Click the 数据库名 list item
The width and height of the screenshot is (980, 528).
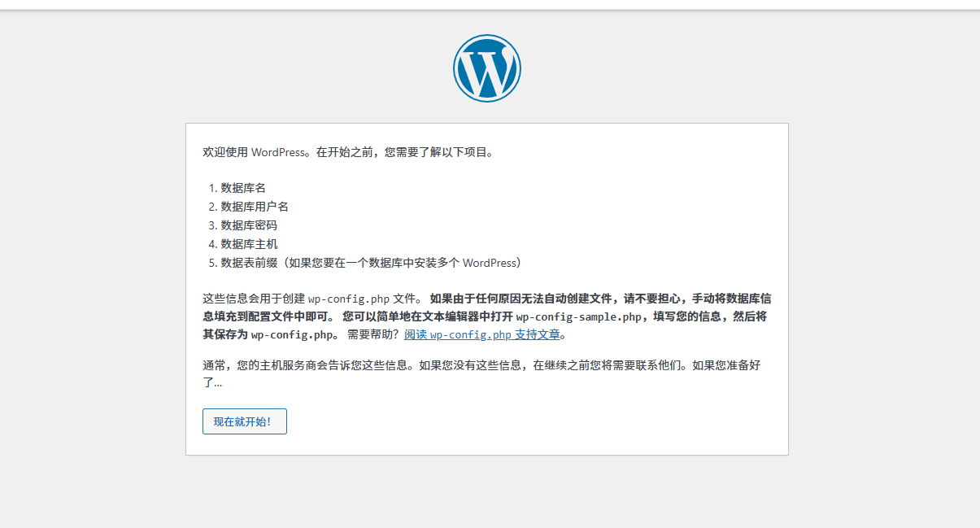pos(243,188)
